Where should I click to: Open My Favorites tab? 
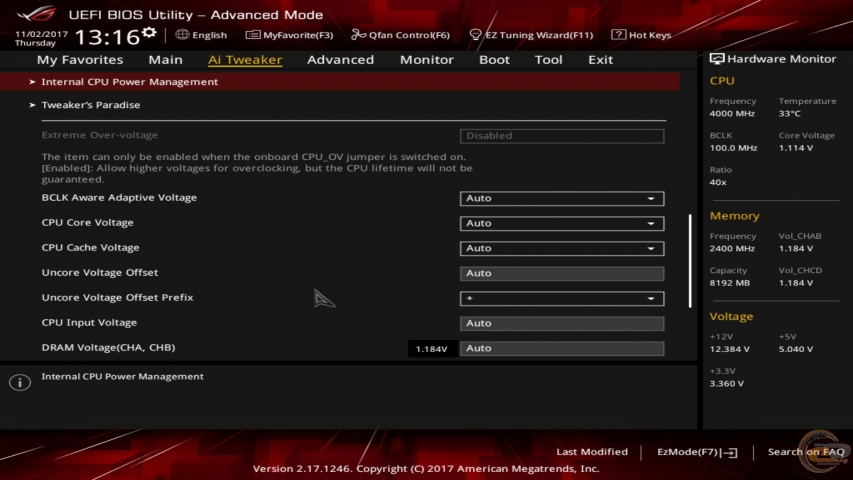80,59
